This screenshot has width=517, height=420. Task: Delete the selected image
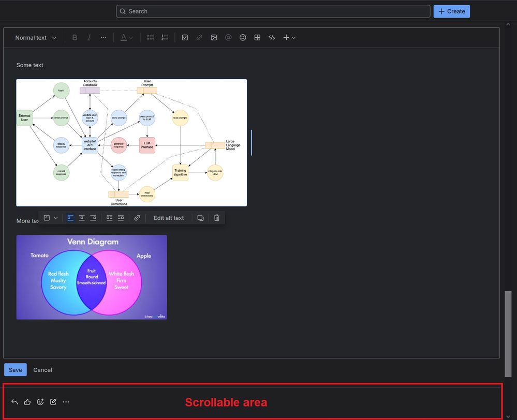pos(217,218)
